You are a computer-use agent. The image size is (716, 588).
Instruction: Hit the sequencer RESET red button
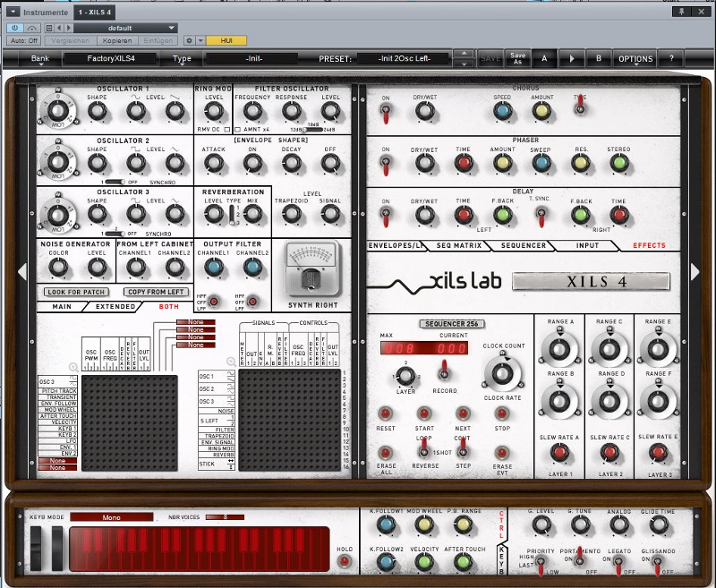386,413
